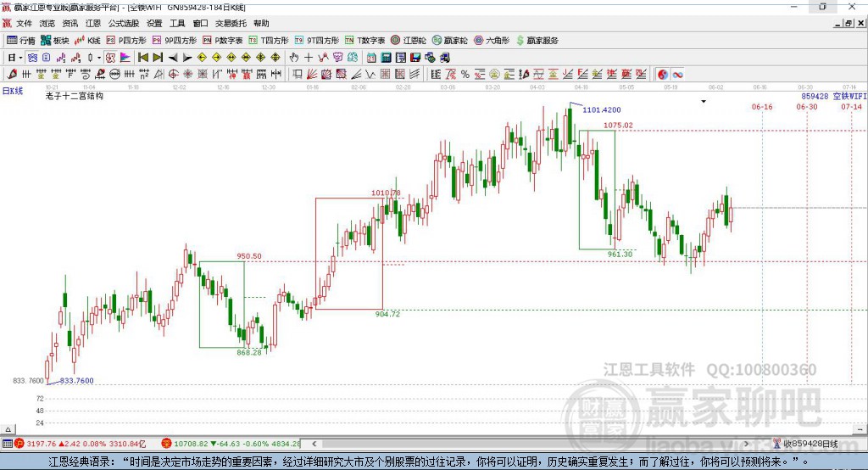The image size is (868, 470).
Task: Select the crosshair cursor tool
Action: (309, 58)
